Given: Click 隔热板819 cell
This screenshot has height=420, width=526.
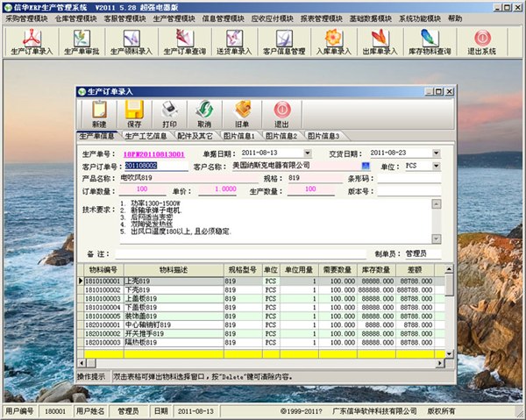Looking at the screenshot, I should pos(174,343).
